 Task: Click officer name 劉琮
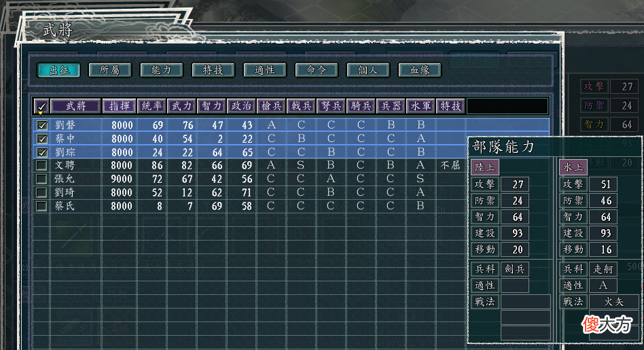(x=65, y=152)
